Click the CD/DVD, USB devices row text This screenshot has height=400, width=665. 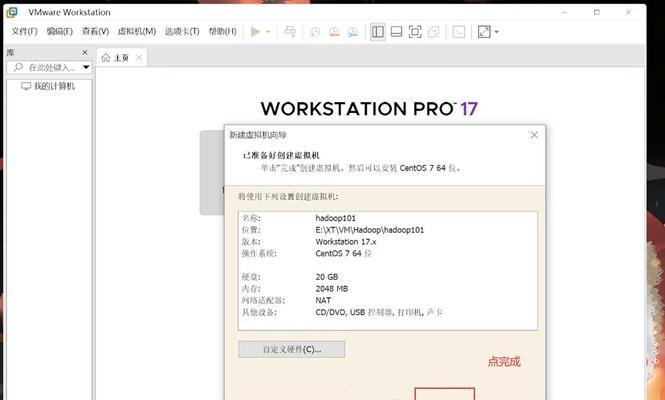(379, 313)
